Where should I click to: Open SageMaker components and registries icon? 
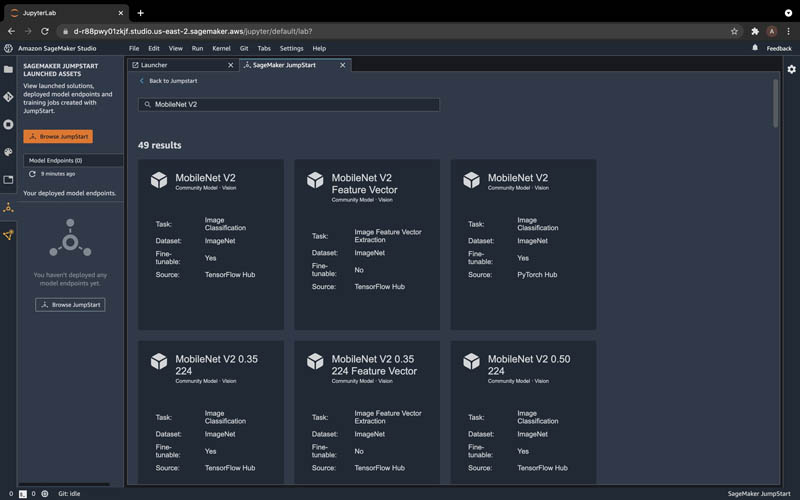coord(8,235)
